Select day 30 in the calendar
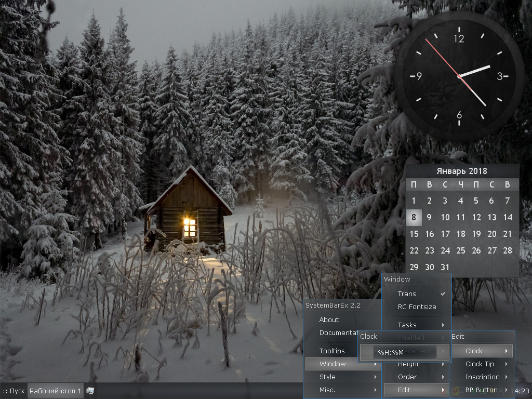The image size is (532, 399). [430, 267]
